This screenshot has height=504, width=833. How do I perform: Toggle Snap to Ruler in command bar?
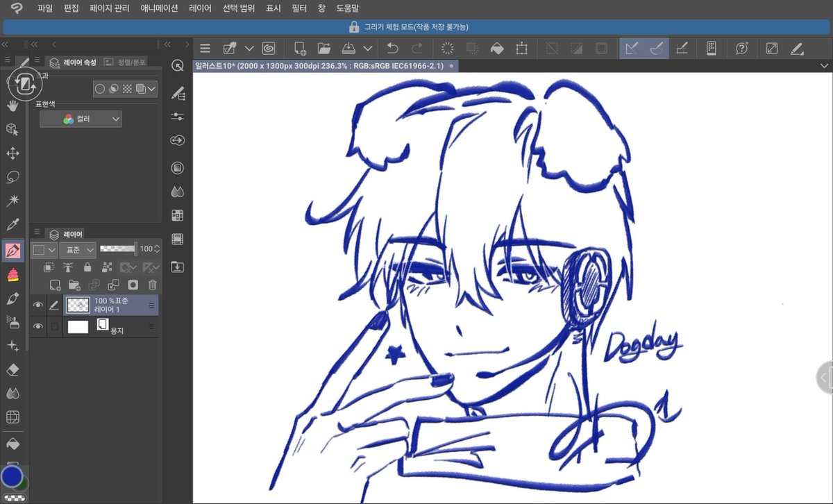coord(632,49)
